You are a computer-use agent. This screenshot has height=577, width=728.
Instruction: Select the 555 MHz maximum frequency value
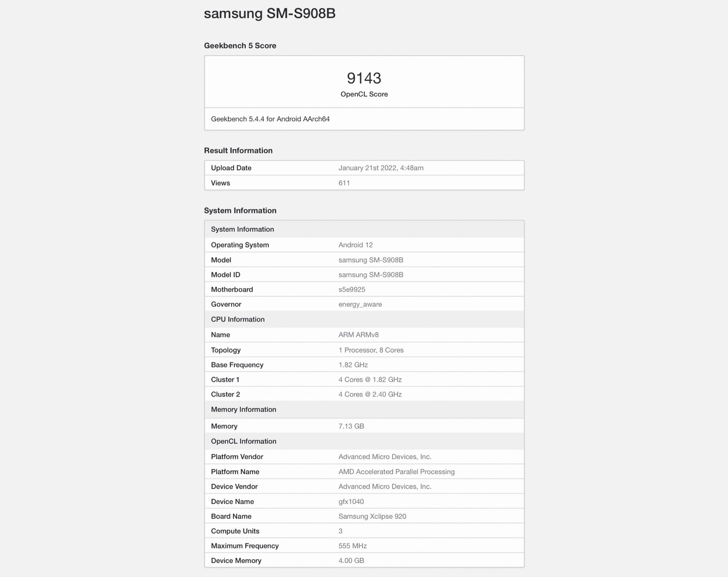[x=353, y=546]
